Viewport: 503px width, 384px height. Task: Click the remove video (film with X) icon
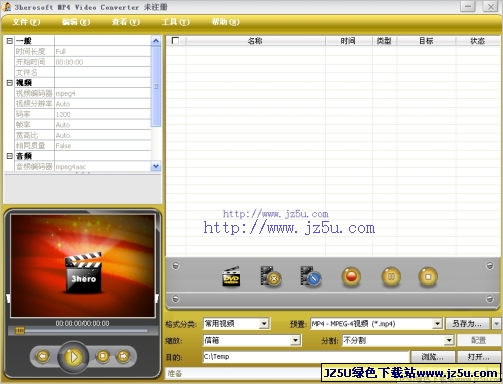(271, 276)
